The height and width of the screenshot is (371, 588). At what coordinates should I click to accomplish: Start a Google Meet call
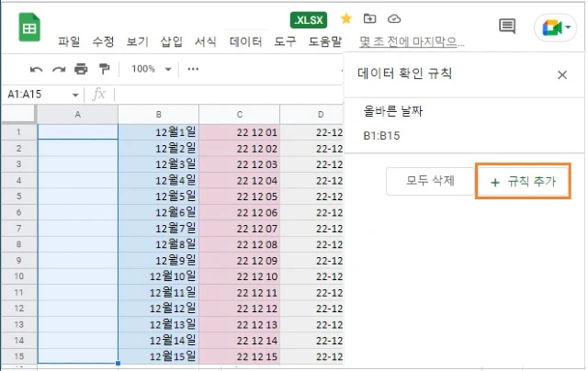(552, 28)
